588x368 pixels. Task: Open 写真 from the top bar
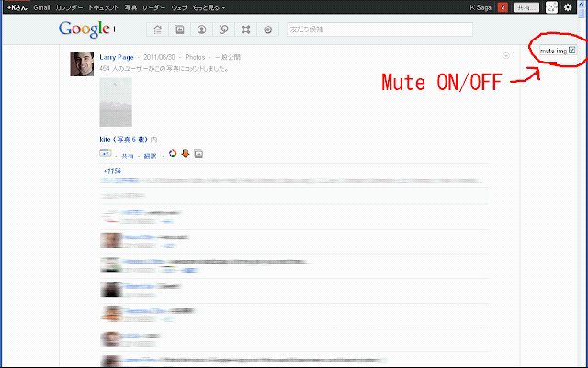coord(130,7)
